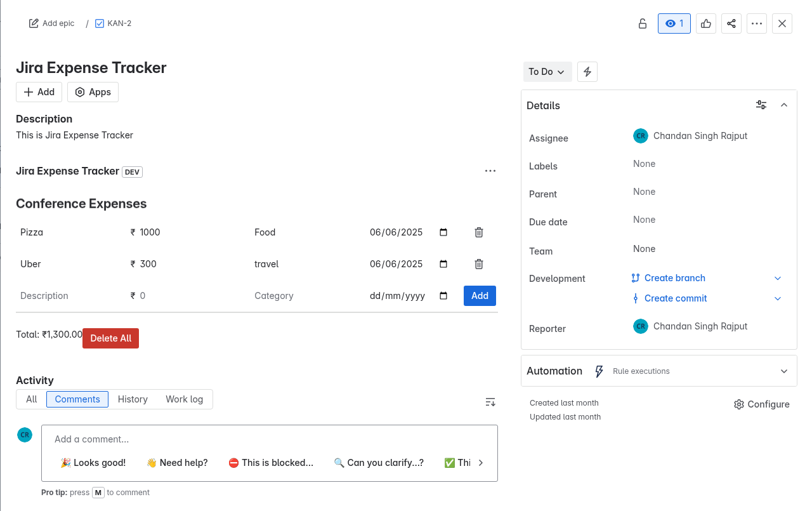
Task: Click the 1000 amount field
Action: pos(190,232)
